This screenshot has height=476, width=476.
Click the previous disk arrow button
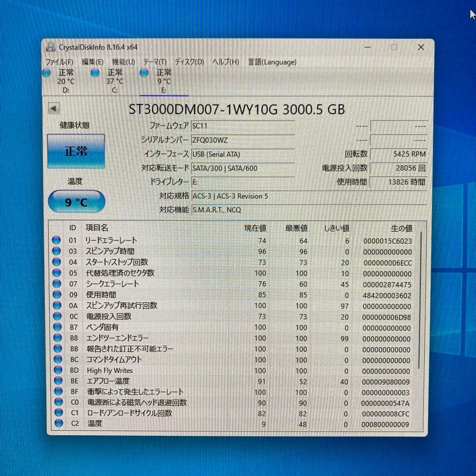54,108
